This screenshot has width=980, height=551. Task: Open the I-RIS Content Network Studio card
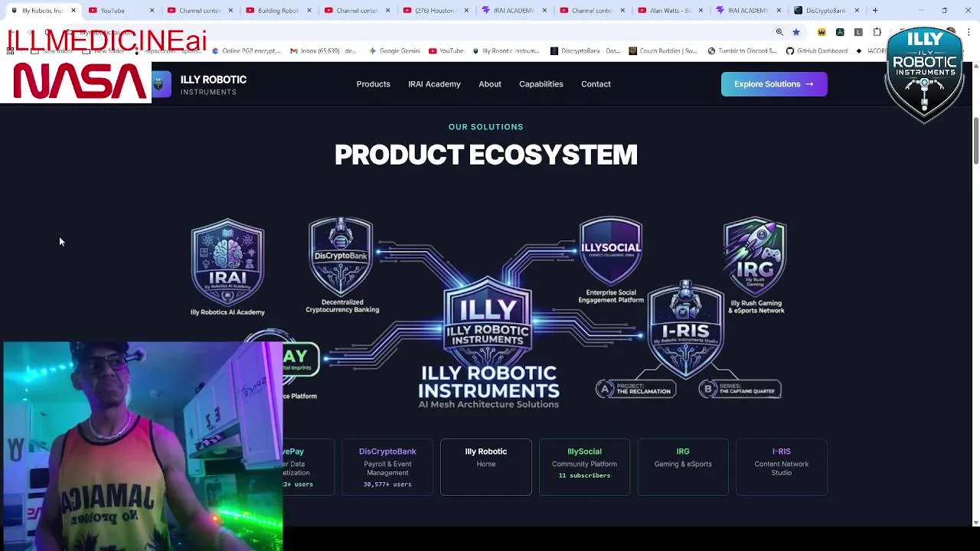click(781, 467)
